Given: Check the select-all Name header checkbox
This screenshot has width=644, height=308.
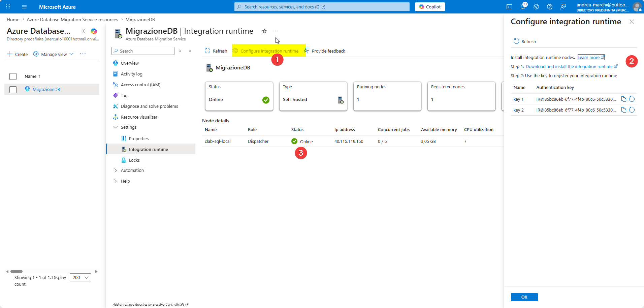Looking at the screenshot, I should click(13, 76).
